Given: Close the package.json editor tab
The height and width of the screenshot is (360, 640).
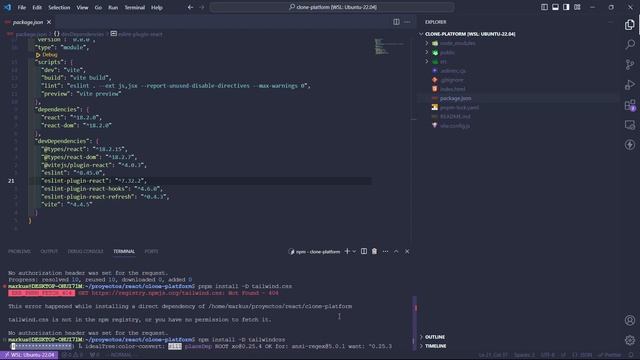Looking at the screenshot, I should [x=49, y=22].
